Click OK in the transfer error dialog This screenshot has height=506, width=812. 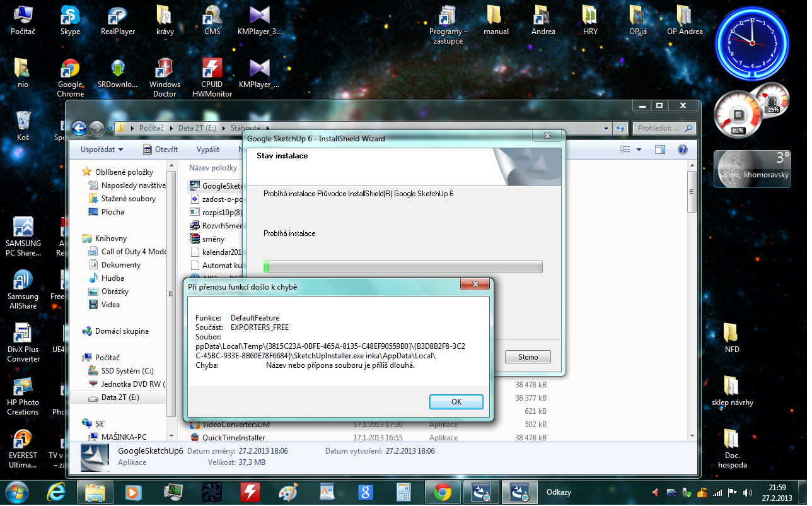click(x=456, y=402)
